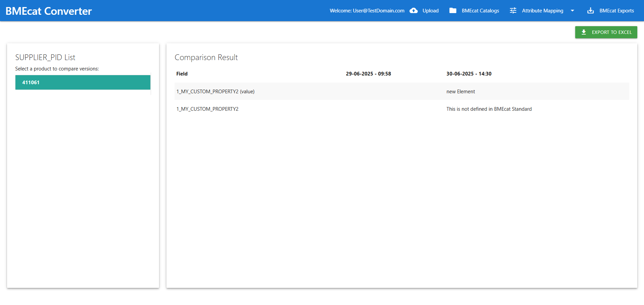Click the 30-06-2025 - 14:30 column header

point(469,74)
